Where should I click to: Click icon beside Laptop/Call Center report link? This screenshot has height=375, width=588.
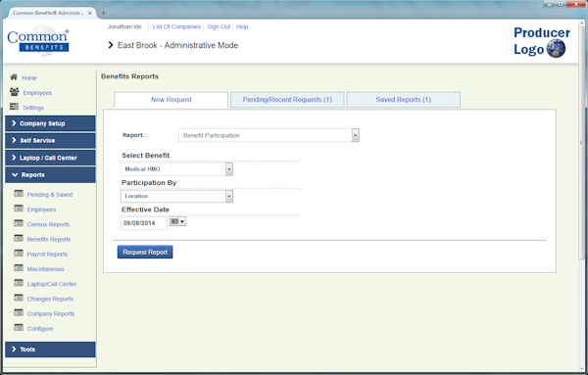coord(19,283)
